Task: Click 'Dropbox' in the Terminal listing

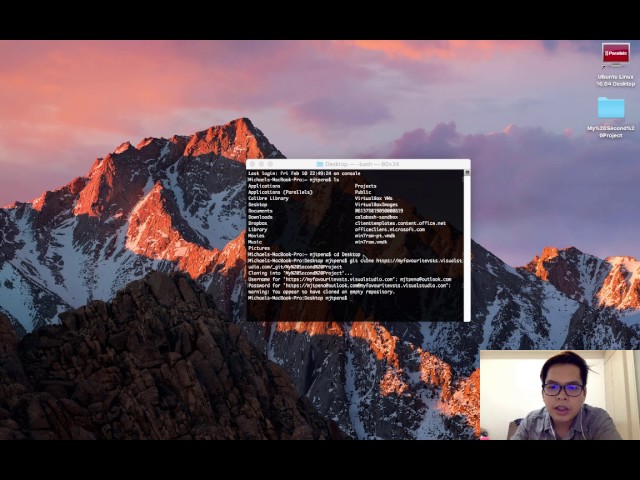Action: pyautogui.click(x=258, y=223)
